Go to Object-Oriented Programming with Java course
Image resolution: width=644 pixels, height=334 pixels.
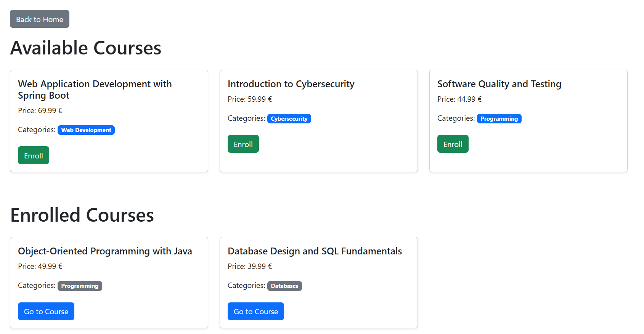(x=46, y=312)
